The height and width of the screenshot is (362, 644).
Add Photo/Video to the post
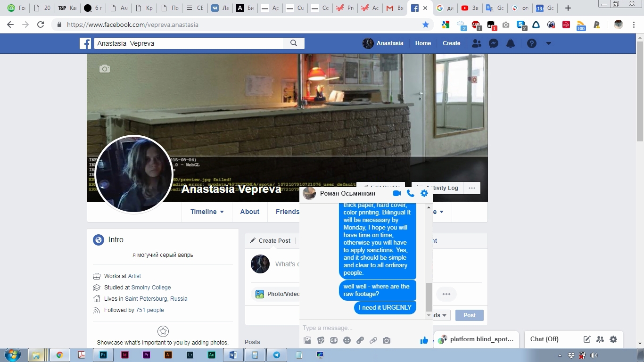(x=277, y=294)
